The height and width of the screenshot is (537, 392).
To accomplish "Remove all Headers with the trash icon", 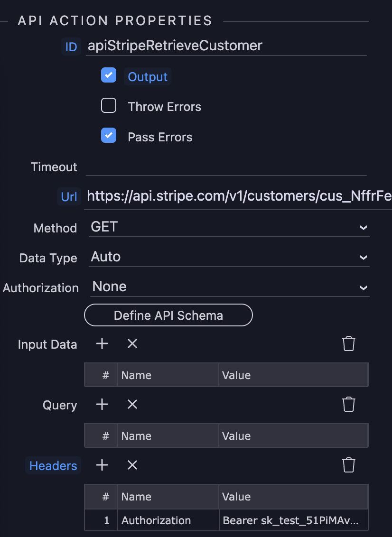I will click(349, 465).
